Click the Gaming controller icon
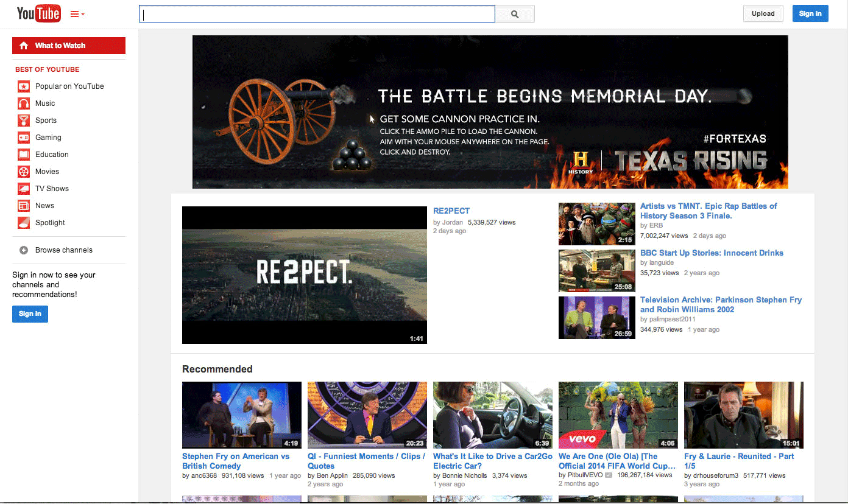The height and width of the screenshot is (504, 848). click(24, 138)
